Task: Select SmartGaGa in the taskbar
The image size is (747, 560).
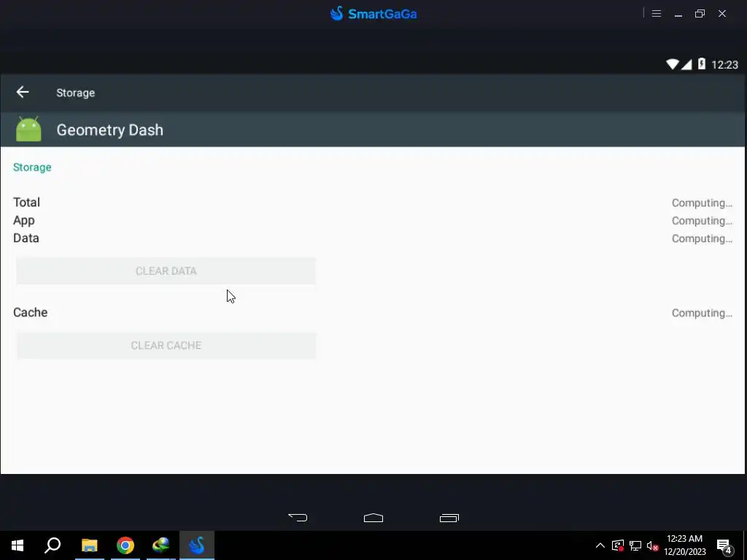Action: pyautogui.click(x=197, y=545)
